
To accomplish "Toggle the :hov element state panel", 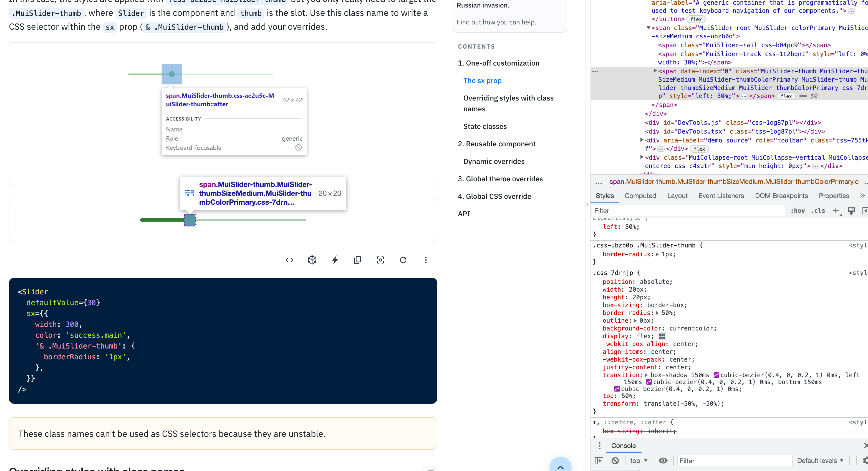I will coord(797,211).
